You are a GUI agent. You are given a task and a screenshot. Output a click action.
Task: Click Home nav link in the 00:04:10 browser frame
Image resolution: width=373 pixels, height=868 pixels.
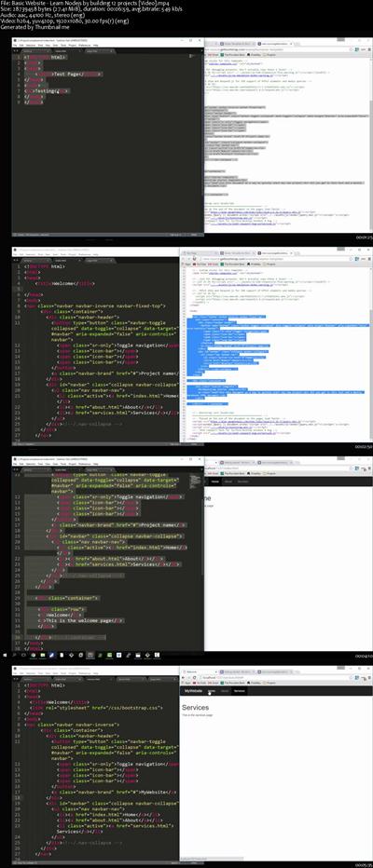[x=215, y=482]
